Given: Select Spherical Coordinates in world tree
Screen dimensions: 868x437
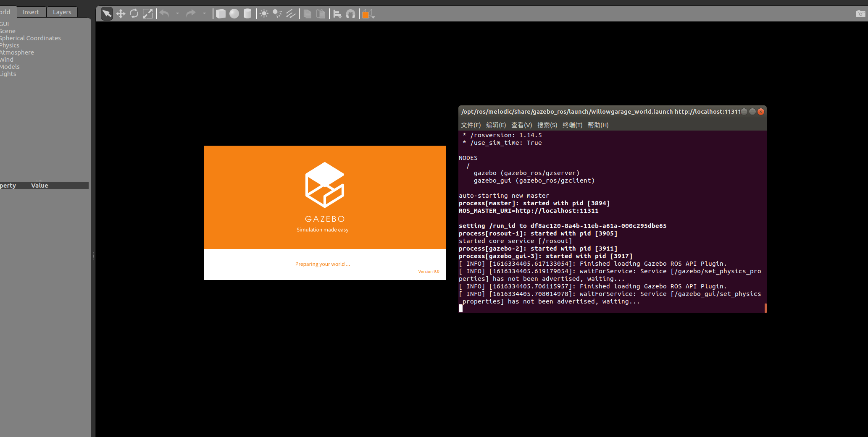Looking at the screenshot, I should tap(30, 38).
